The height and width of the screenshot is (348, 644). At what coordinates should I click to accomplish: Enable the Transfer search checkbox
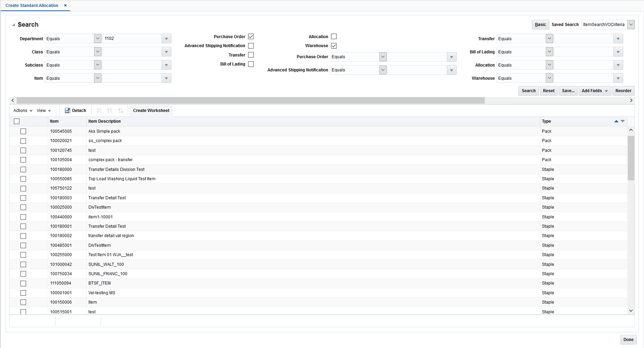[251, 55]
